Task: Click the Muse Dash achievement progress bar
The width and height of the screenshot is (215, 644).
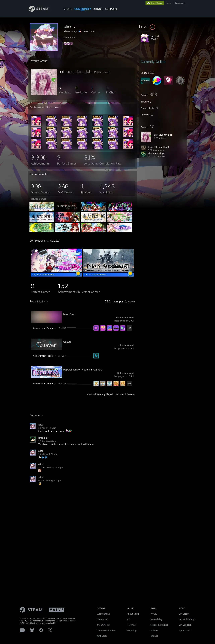Action: 79,328
